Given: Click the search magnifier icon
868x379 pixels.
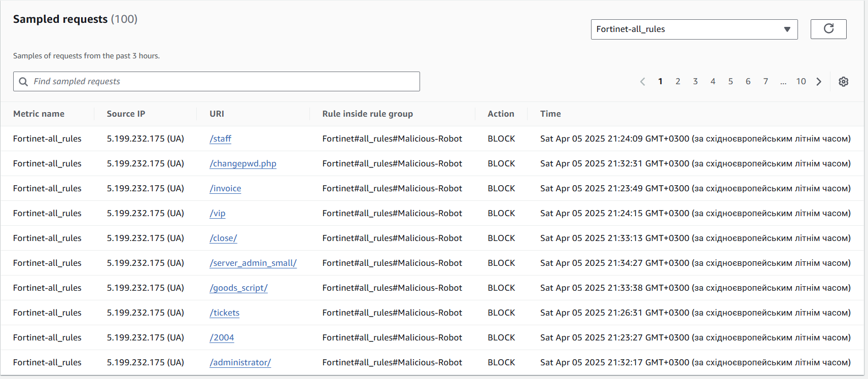Looking at the screenshot, I should pos(23,82).
